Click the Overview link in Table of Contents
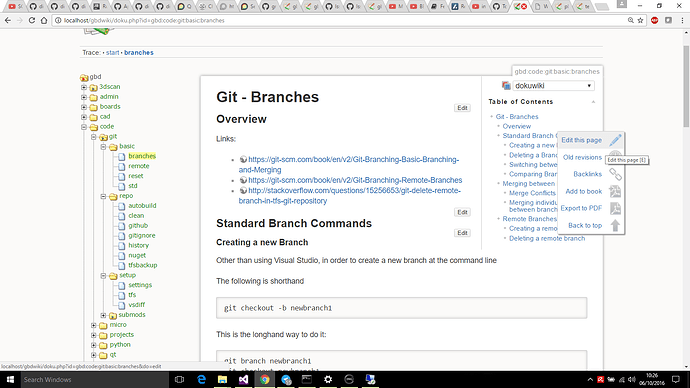Screen dimensions: 690x388 tap(517, 126)
